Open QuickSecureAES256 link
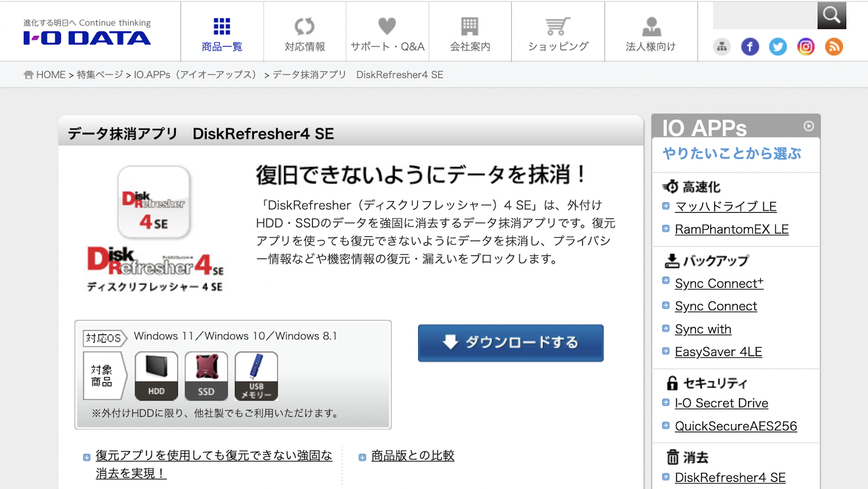The height and width of the screenshot is (489, 868). pyautogui.click(x=736, y=426)
